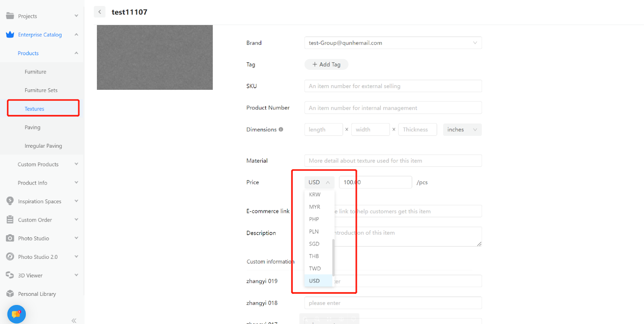Screen dimensions: 644x324
Task: Click the Material input field
Action: click(393, 161)
